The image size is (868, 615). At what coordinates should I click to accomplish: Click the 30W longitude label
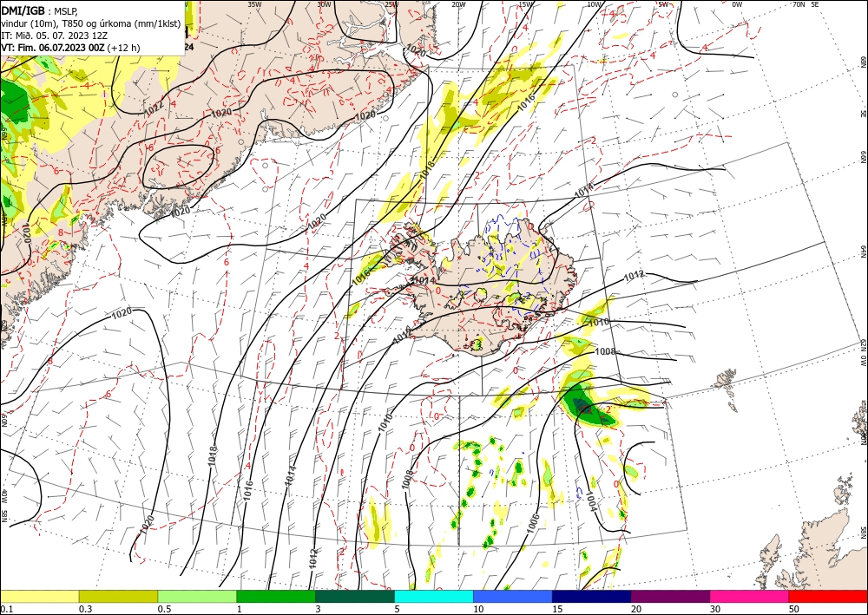(x=325, y=4)
